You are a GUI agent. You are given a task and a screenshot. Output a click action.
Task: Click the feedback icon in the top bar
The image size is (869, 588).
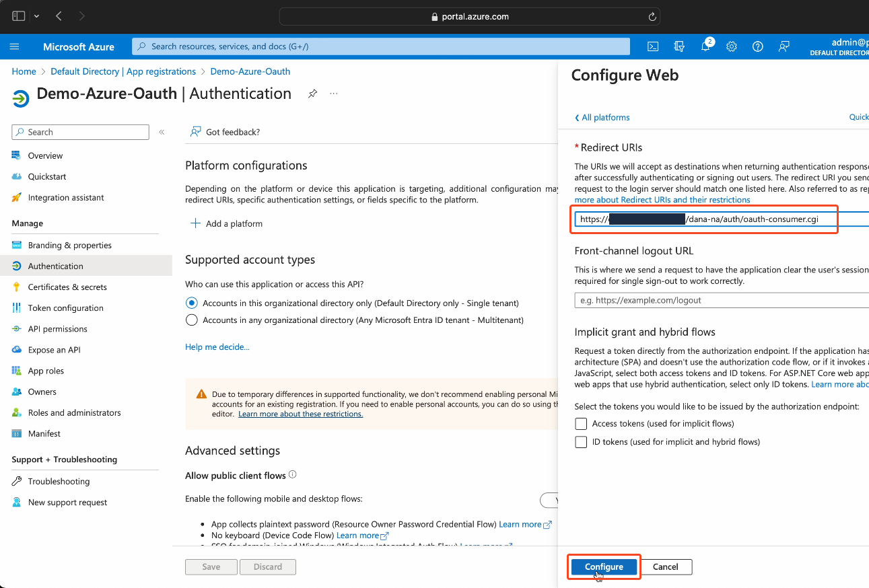pyautogui.click(x=784, y=46)
